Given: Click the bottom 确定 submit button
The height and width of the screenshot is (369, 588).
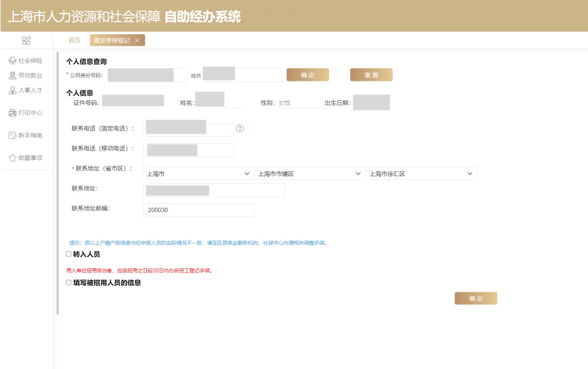Looking at the screenshot, I should click(476, 298).
